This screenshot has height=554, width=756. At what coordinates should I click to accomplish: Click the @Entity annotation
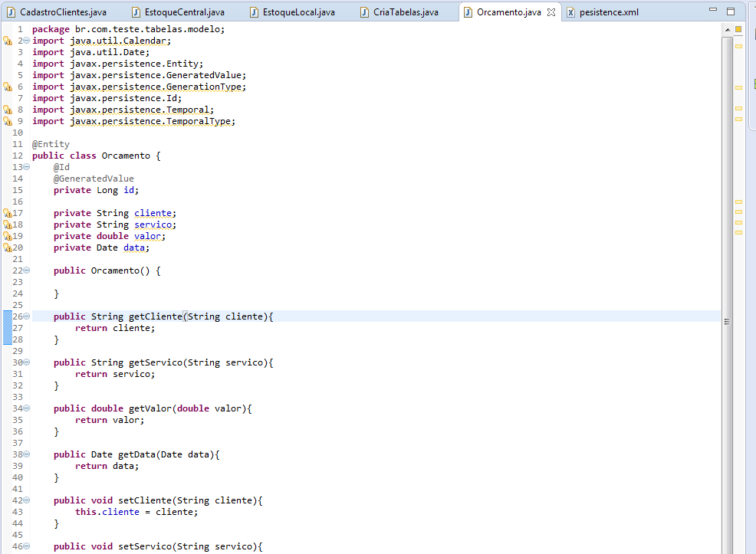(51, 144)
